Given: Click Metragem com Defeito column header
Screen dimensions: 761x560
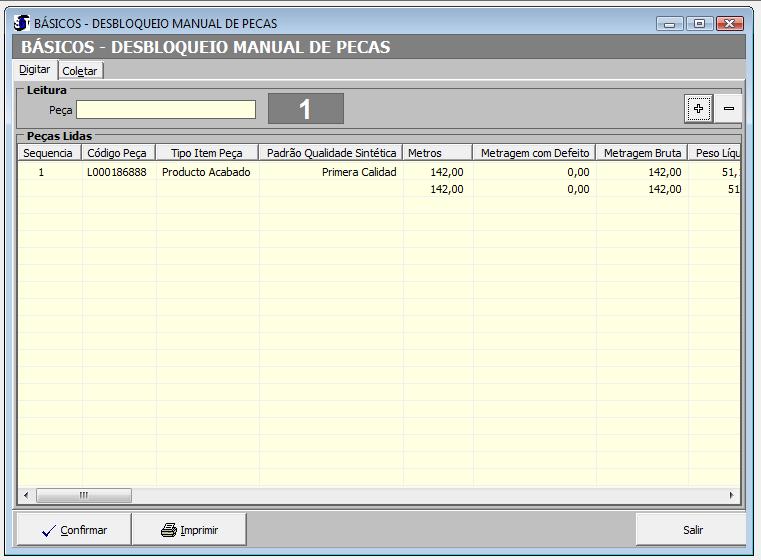Looking at the screenshot, I should coord(534,153).
